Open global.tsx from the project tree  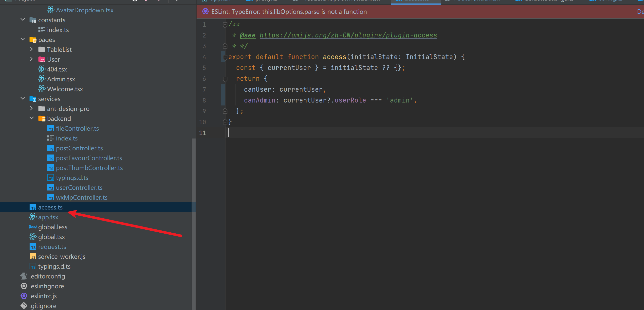[x=52, y=237]
